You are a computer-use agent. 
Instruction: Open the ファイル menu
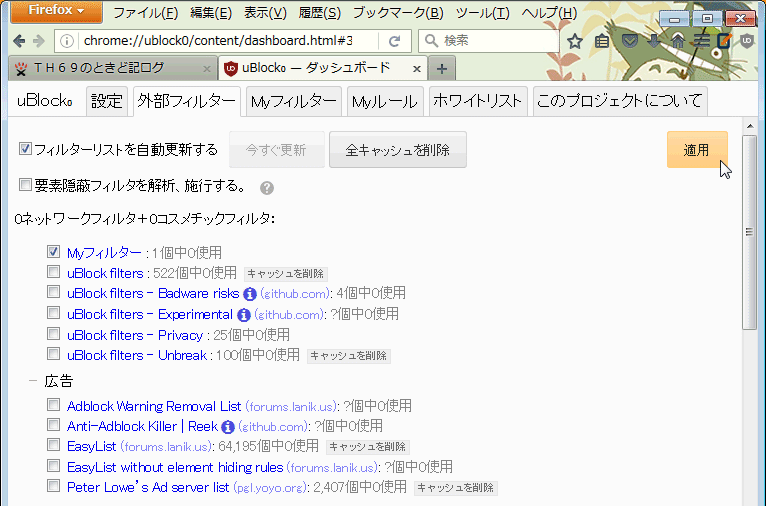tap(146, 13)
